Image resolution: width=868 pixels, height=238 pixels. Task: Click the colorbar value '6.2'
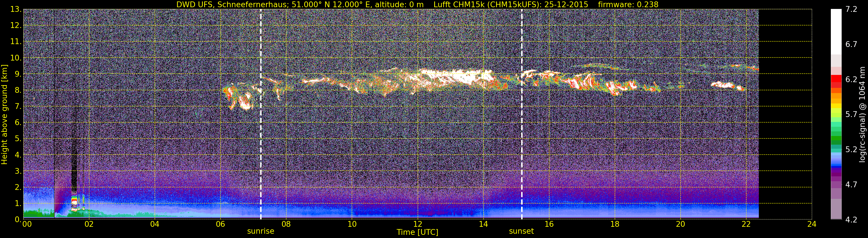click(x=851, y=79)
